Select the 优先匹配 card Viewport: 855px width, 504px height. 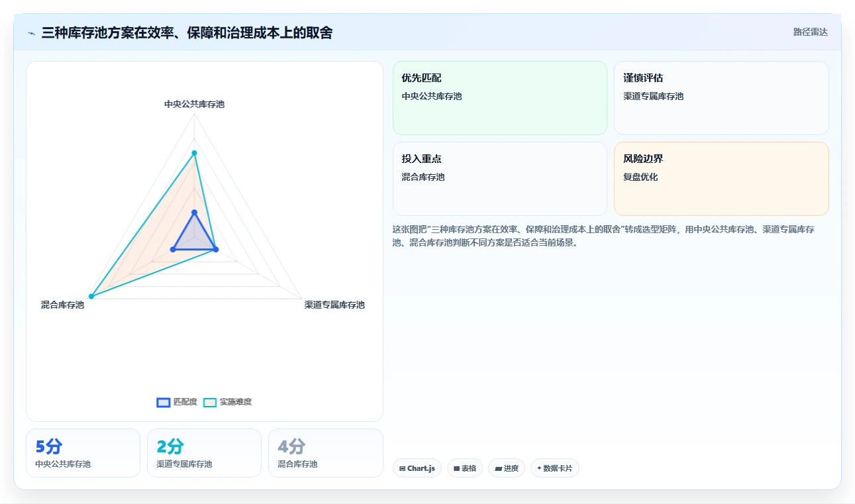click(500, 98)
